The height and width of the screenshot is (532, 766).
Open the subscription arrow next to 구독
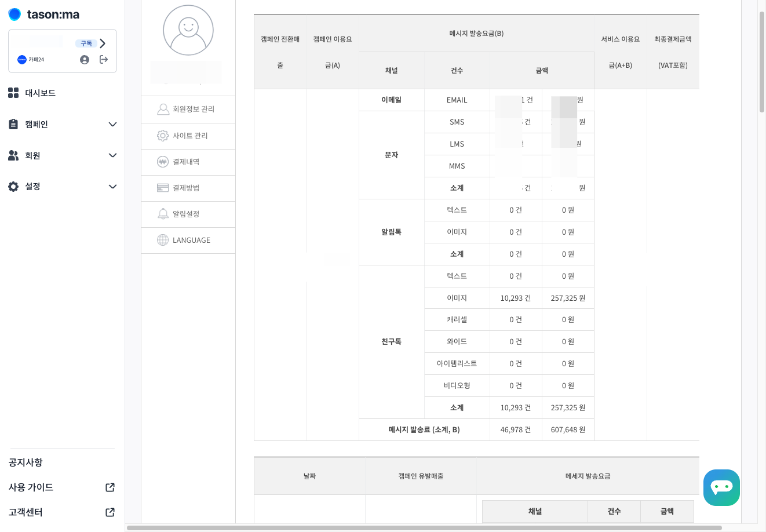pyautogui.click(x=103, y=43)
